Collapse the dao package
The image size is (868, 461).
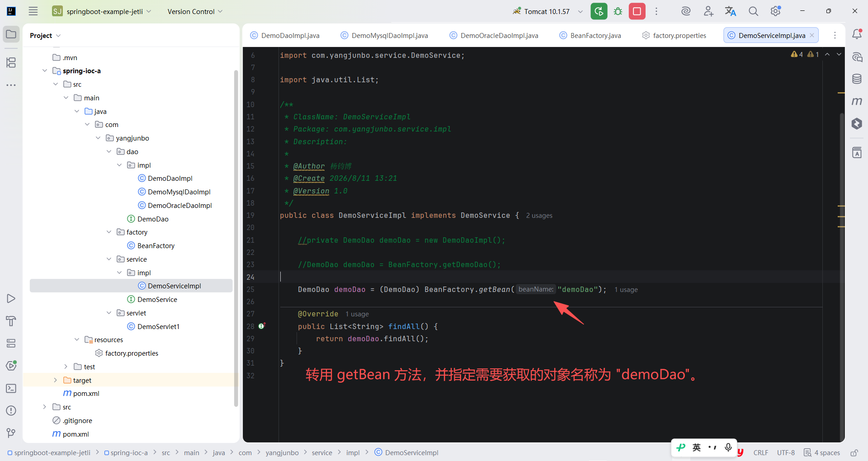pyautogui.click(x=108, y=151)
